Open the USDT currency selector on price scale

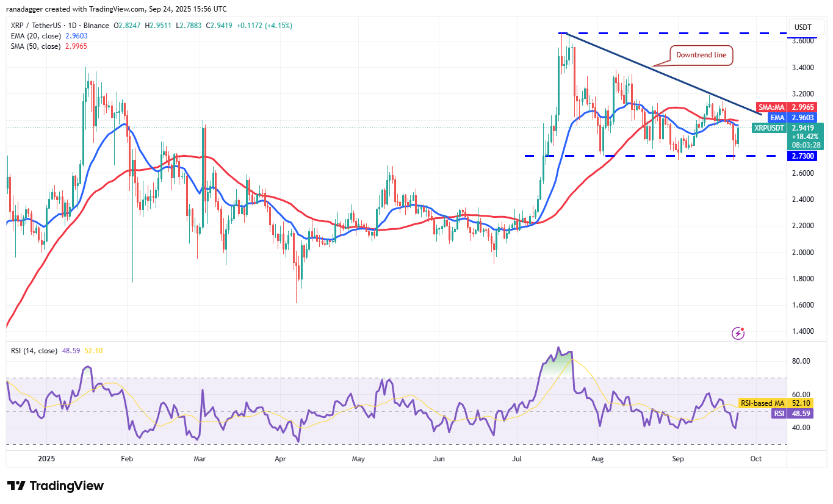806,27
